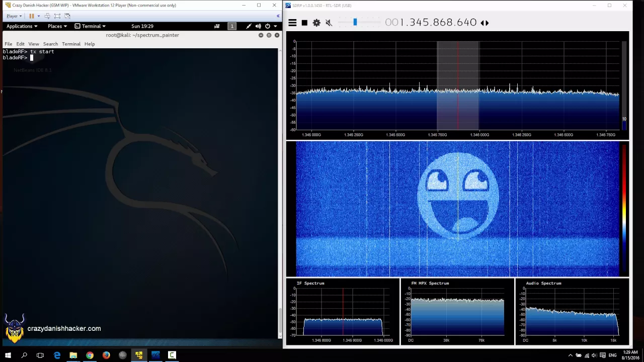
Task: Open SDR# configuration gear settings
Action: click(316, 23)
